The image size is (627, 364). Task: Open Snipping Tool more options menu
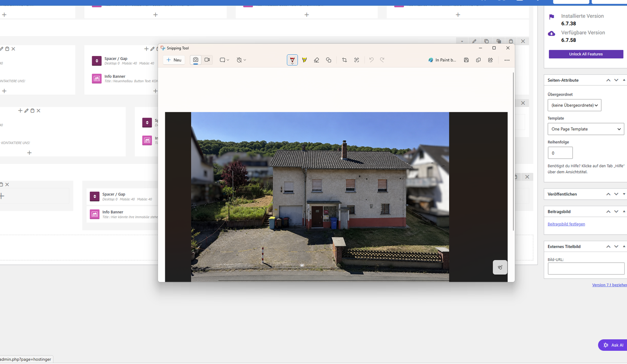tap(507, 60)
